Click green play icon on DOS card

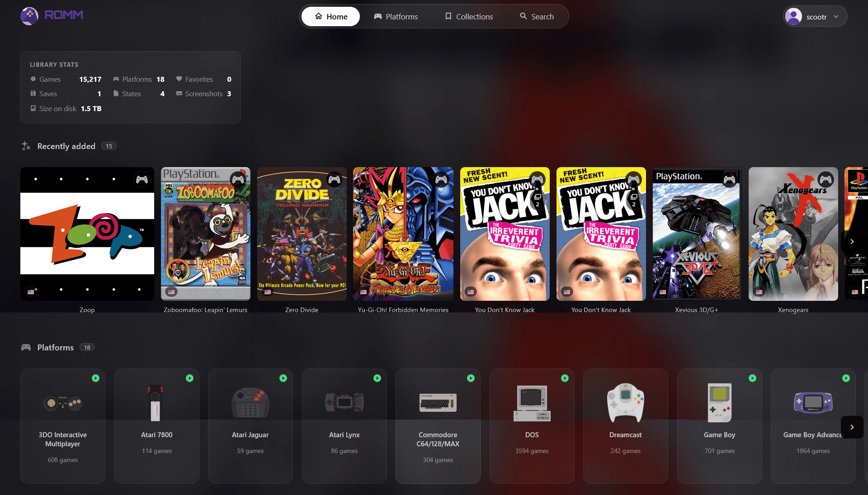(x=565, y=378)
